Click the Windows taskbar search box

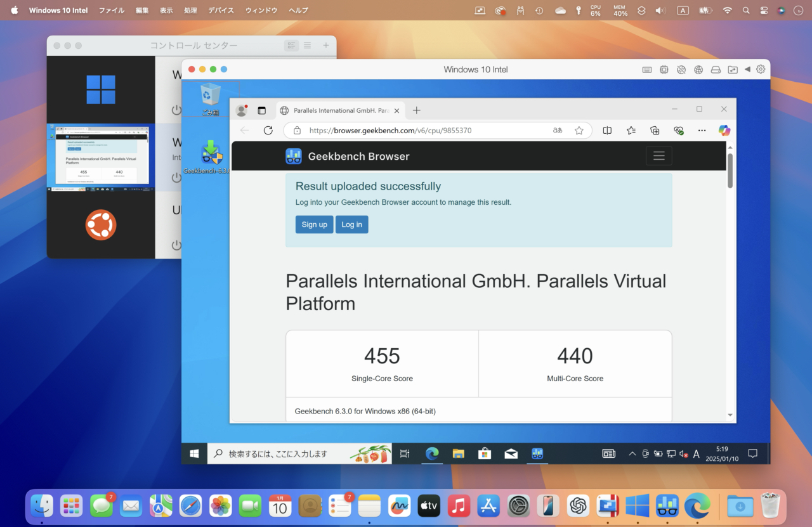299,453
